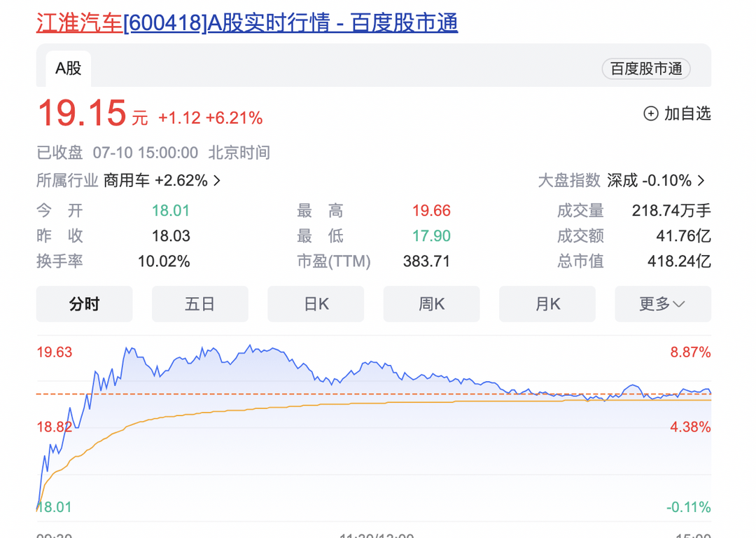Click the -0.11% chart axis label
The height and width of the screenshot is (538, 756).
(x=689, y=507)
